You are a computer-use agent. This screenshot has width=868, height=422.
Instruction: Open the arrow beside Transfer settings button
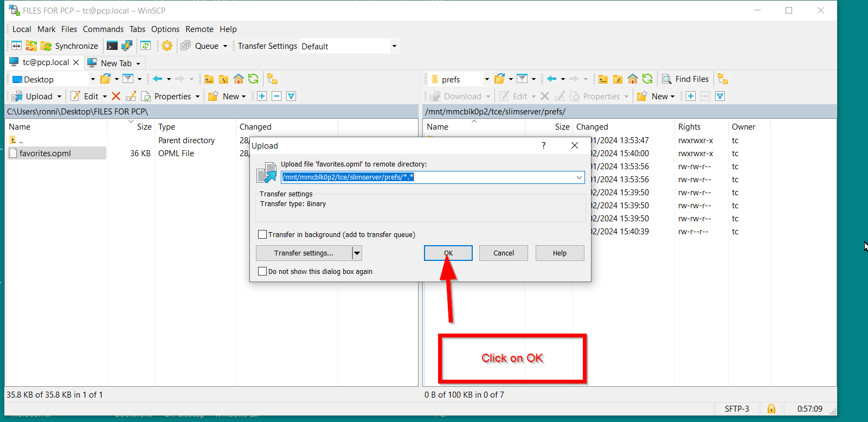click(357, 253)
